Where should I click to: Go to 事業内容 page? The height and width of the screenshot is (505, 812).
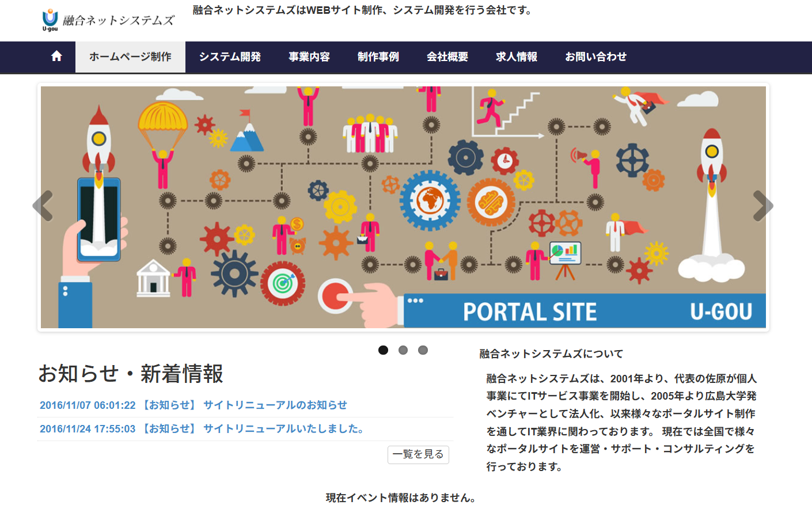[x=309, y=57]
